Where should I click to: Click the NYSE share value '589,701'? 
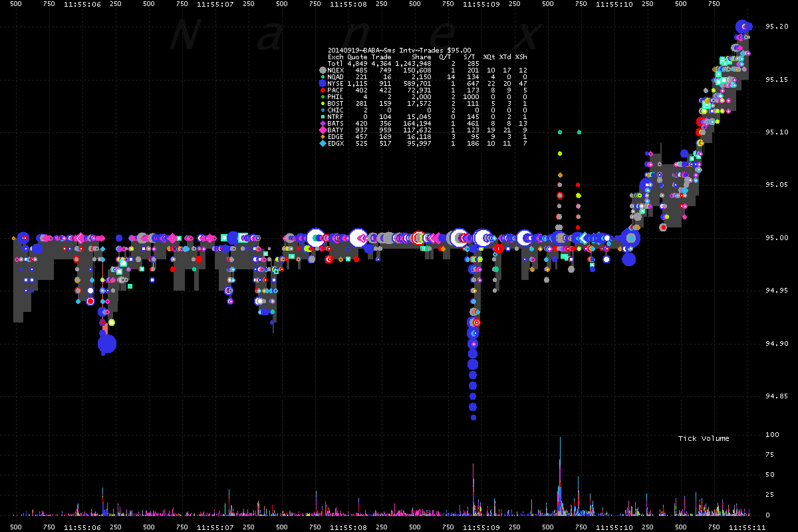[418, 83]
